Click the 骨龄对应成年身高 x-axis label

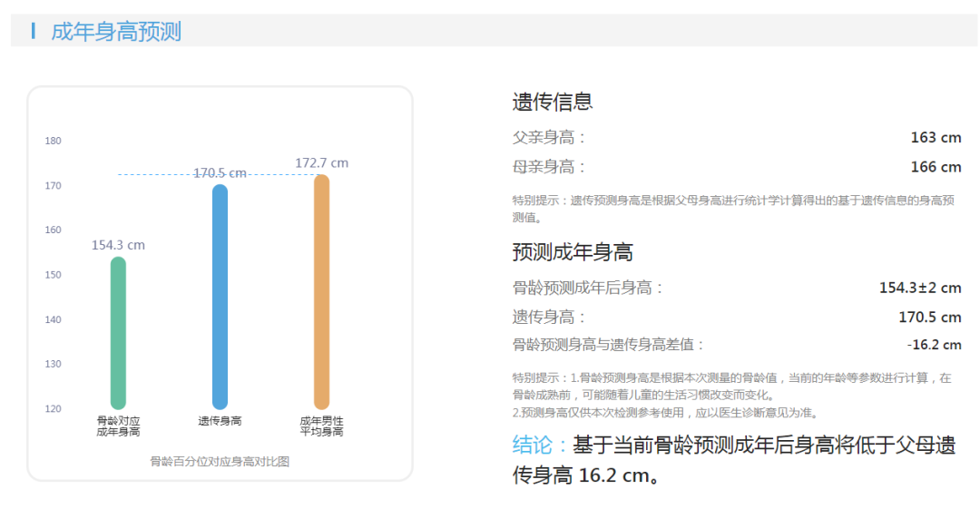pos(118,426)
